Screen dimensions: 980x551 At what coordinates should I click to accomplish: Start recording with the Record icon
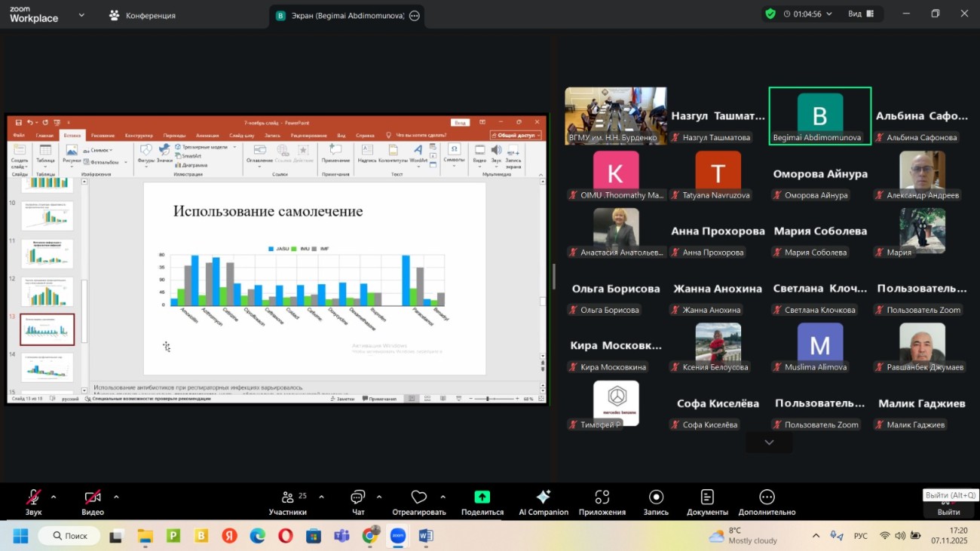point(656,497)
